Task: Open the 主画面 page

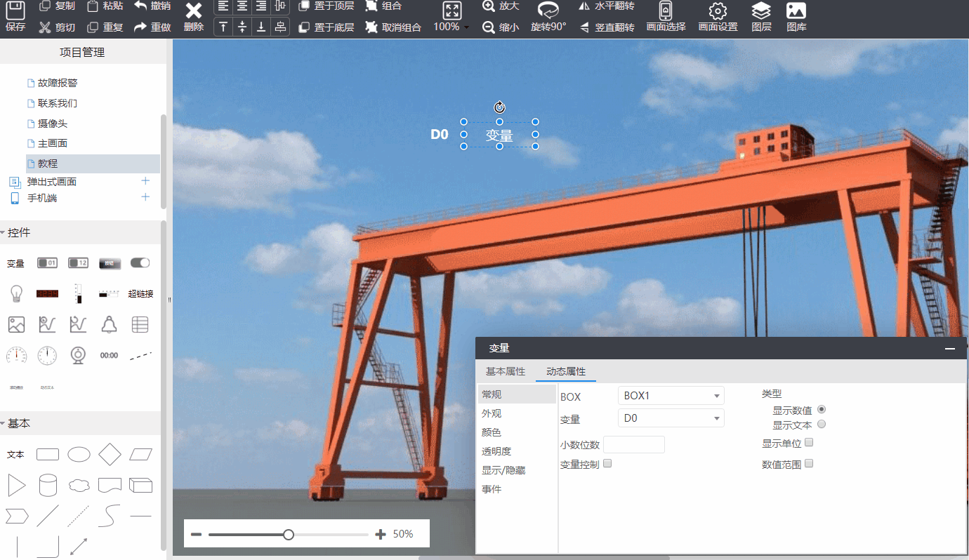Action: point(53,143)
